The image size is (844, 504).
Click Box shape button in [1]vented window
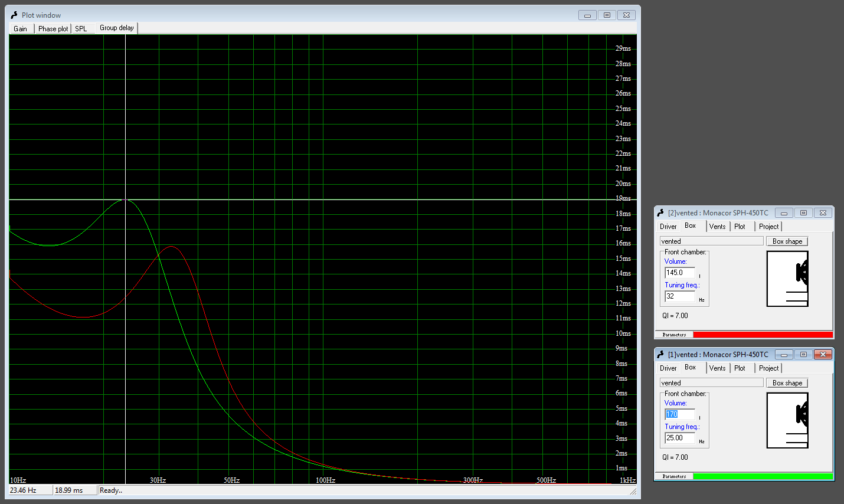pos(787,383)
